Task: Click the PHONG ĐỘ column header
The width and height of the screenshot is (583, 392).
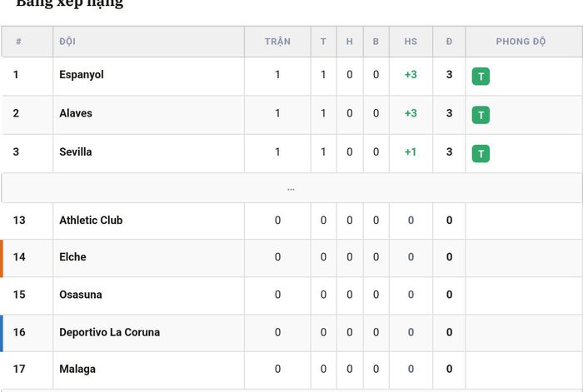Action: pyautogui.click(x=521, y=42)
